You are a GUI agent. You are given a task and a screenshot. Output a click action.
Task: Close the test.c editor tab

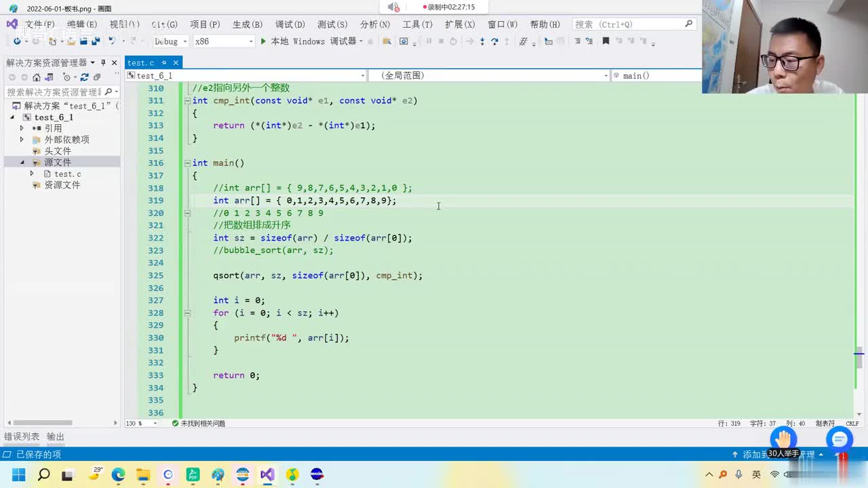tap(175, 63)
